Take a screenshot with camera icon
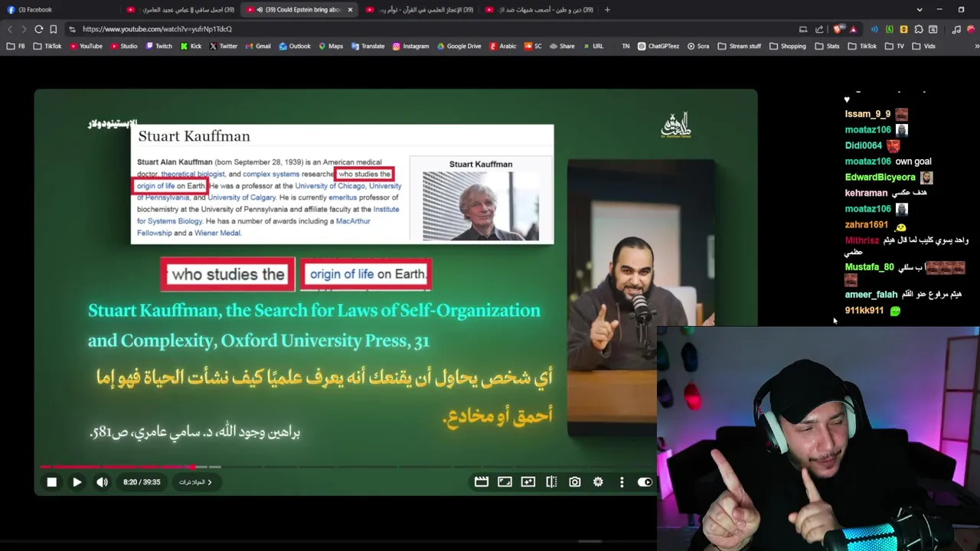Screen dimensions: 980x551 [x=574, y=482]
